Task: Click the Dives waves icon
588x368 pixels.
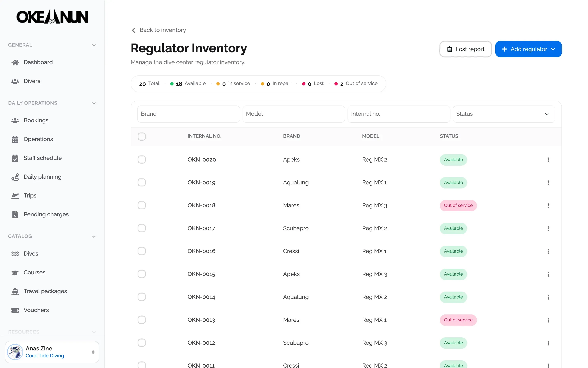Action: point(15,254)
